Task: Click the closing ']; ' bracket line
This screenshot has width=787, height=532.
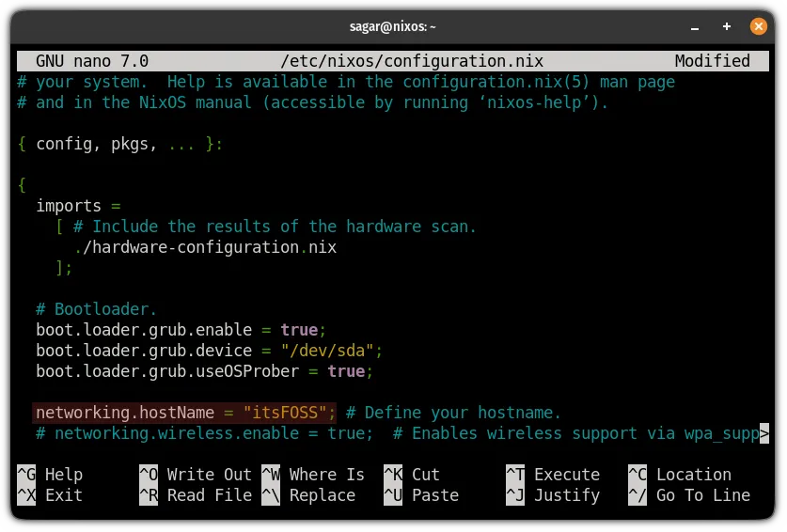Action: [x=64, y=268]
